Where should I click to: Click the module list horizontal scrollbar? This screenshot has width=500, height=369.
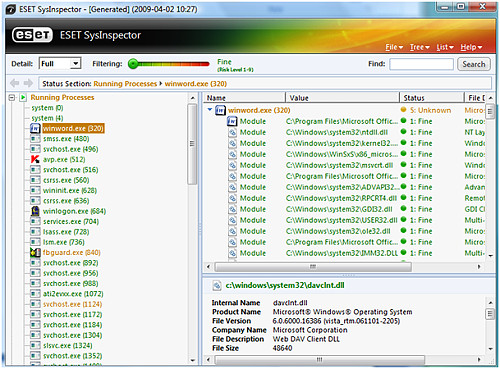pyautogui.click(x=313, y=267)
